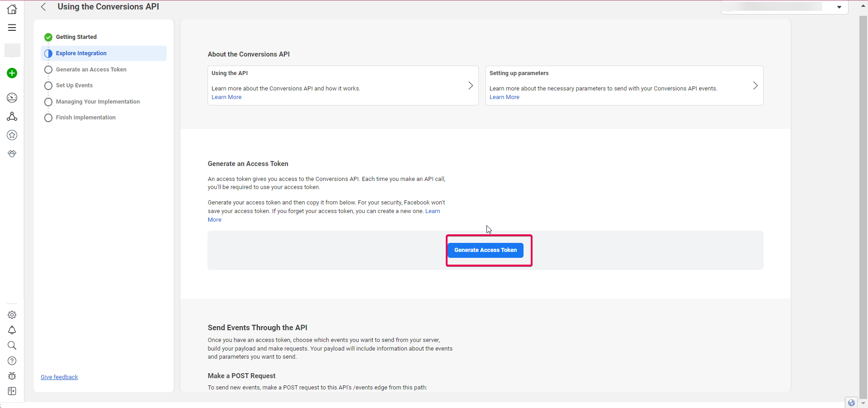The height and width of the screenshot is (408, 868).
Task: Click the gray account thumbnail in sidebar
Action: (x=12, y=50)
